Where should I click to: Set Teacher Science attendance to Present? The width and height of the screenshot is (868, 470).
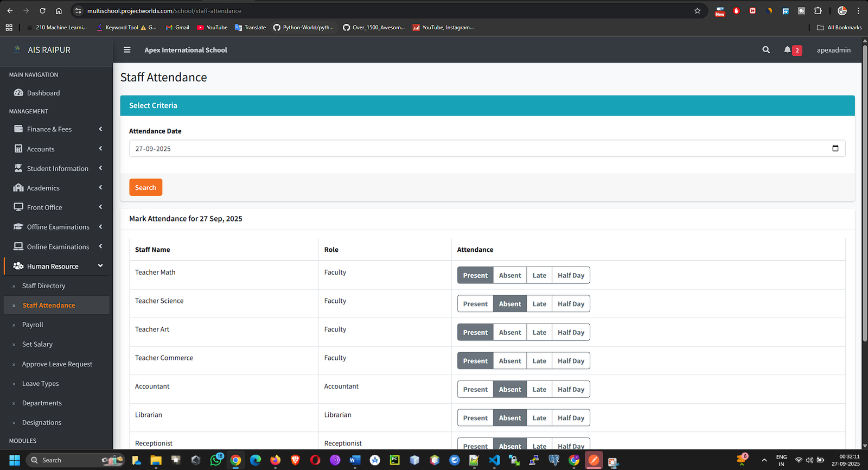point(475,304)
